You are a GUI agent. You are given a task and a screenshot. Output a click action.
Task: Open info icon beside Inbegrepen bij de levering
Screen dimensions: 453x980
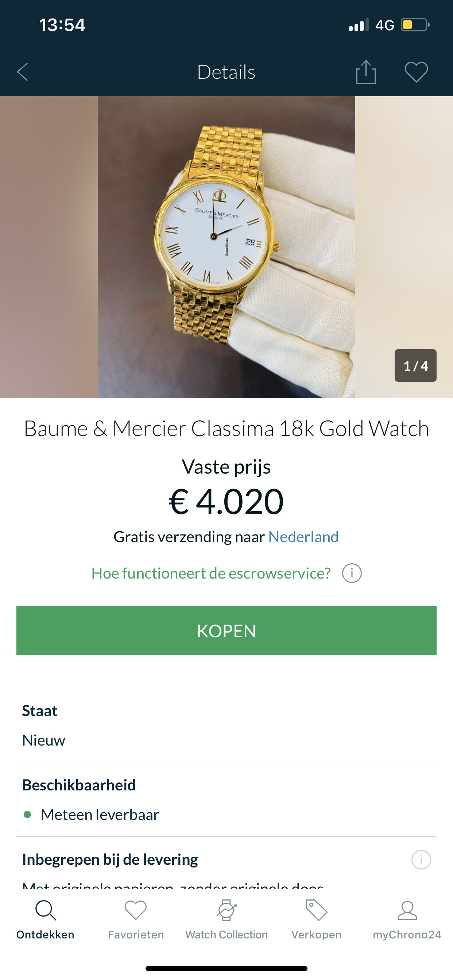(x=421, y=859)
